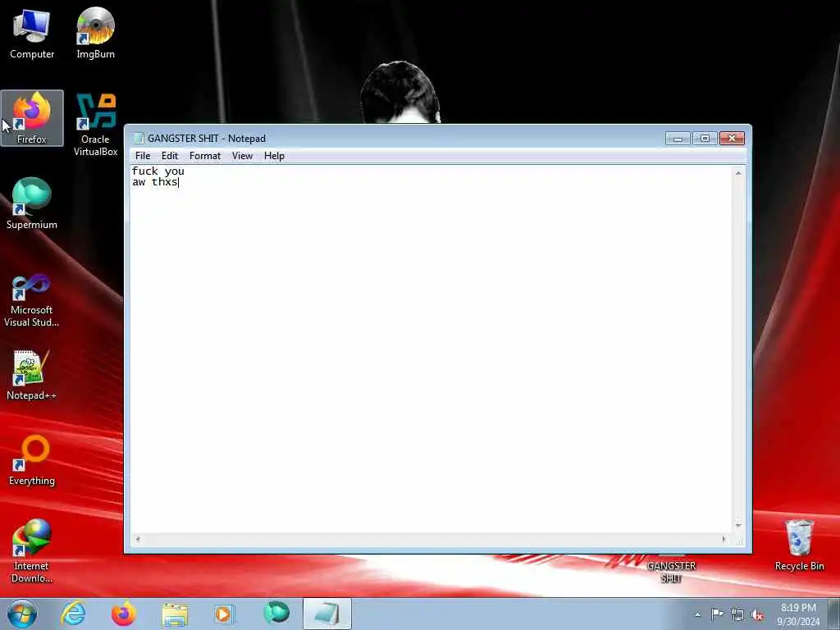
Task: Place cursor in the "aw thxs" line
Action: (x=155, y=182)
